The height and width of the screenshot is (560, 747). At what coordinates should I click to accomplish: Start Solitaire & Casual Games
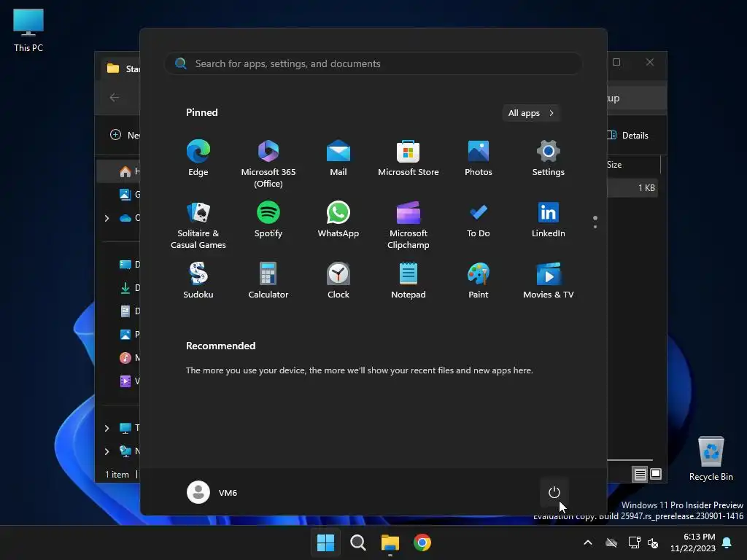point(198,225)
